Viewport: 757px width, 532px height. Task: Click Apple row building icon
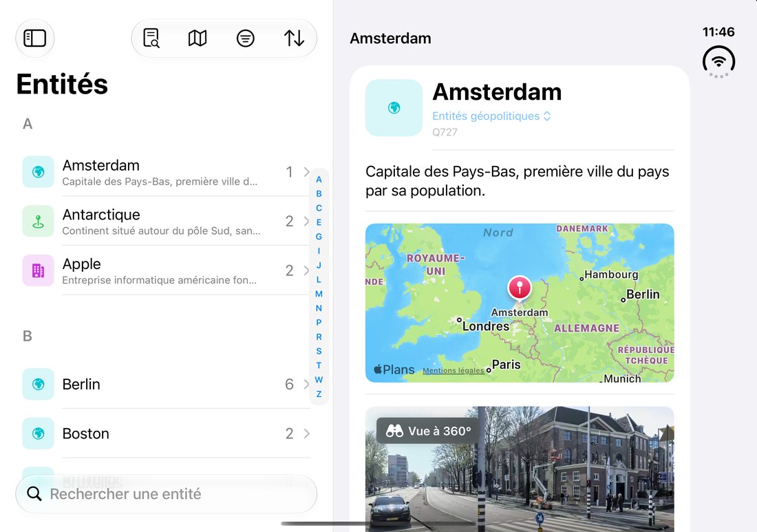coord(38,270)
